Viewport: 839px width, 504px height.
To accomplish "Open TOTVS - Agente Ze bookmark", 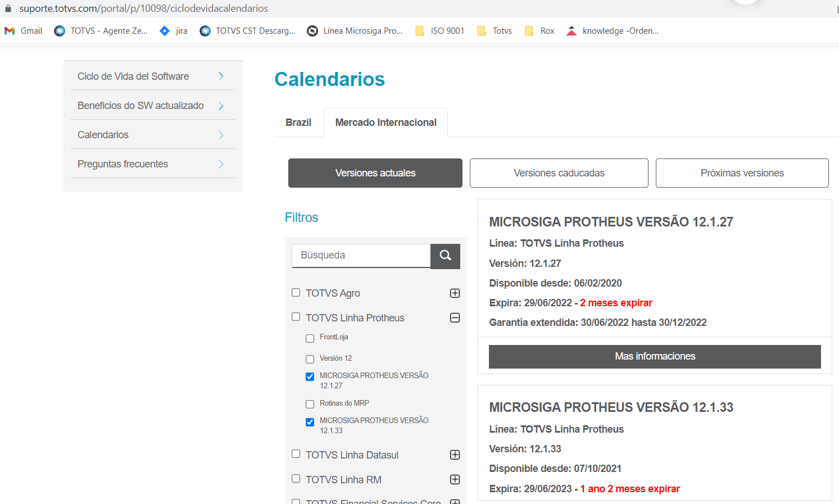I will [x=101, y=31].
